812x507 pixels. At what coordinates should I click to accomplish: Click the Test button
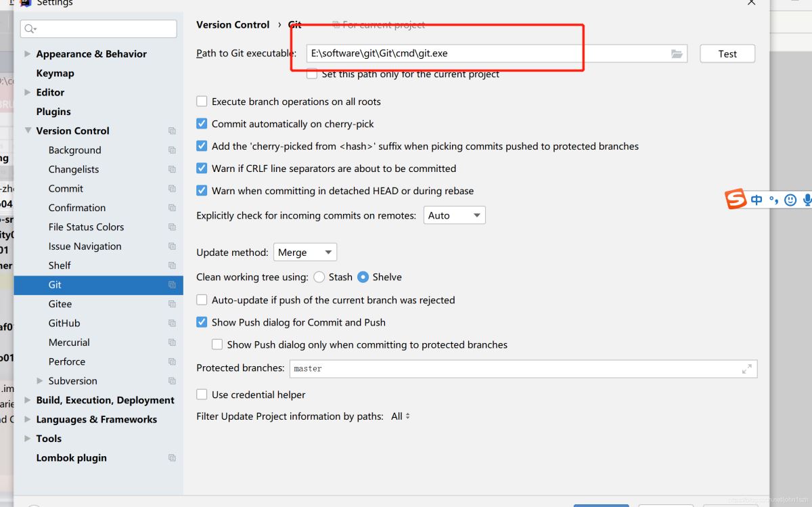coord(727,54)
